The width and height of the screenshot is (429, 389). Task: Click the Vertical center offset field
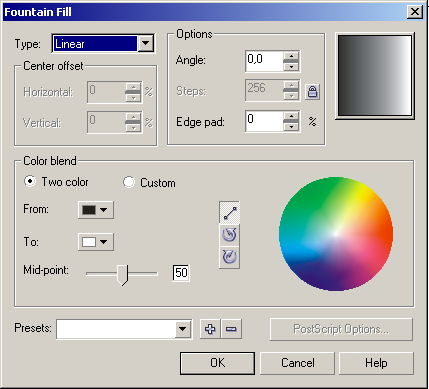click(106, 123)
